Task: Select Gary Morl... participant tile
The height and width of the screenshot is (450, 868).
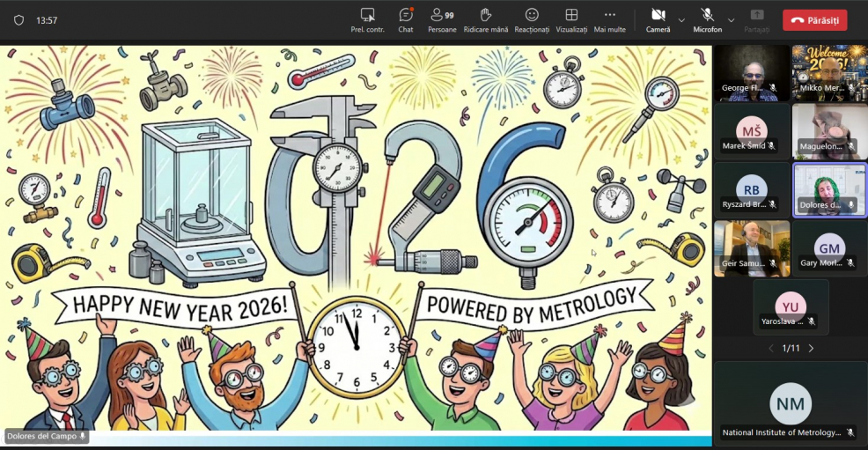Action: (829, 248)
